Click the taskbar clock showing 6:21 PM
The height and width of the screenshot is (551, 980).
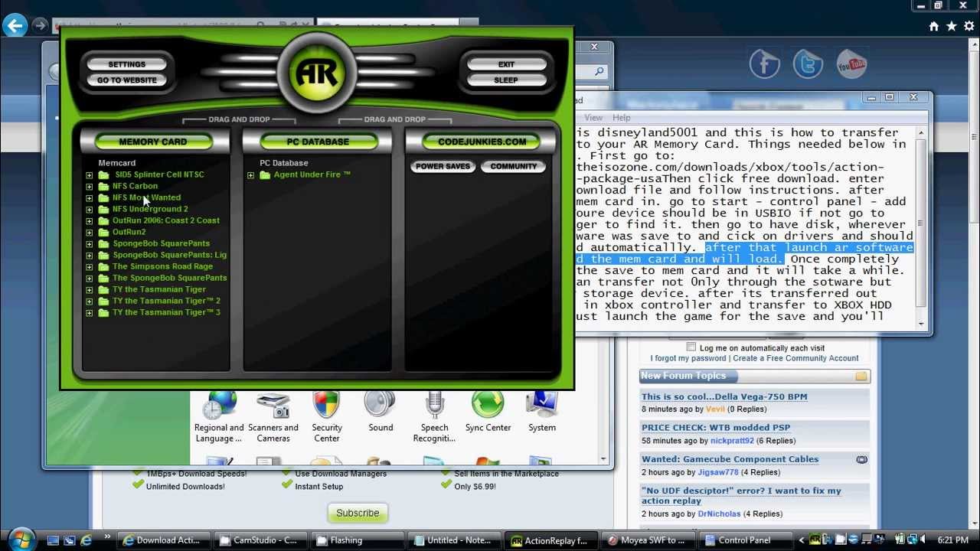pyautogui.click(x=952, y=540)
